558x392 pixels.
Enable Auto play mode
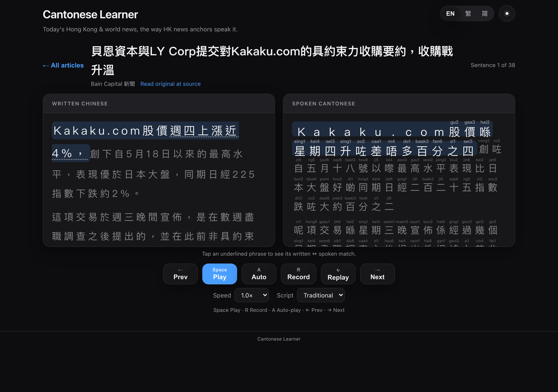pyautogui.click(x=259, y=274)
